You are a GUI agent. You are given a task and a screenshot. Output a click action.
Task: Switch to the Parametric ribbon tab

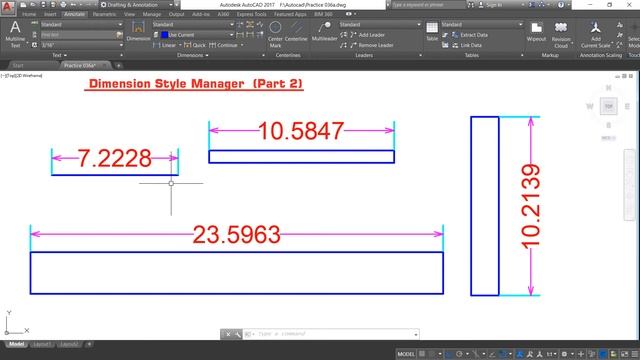tap(104, 14)
